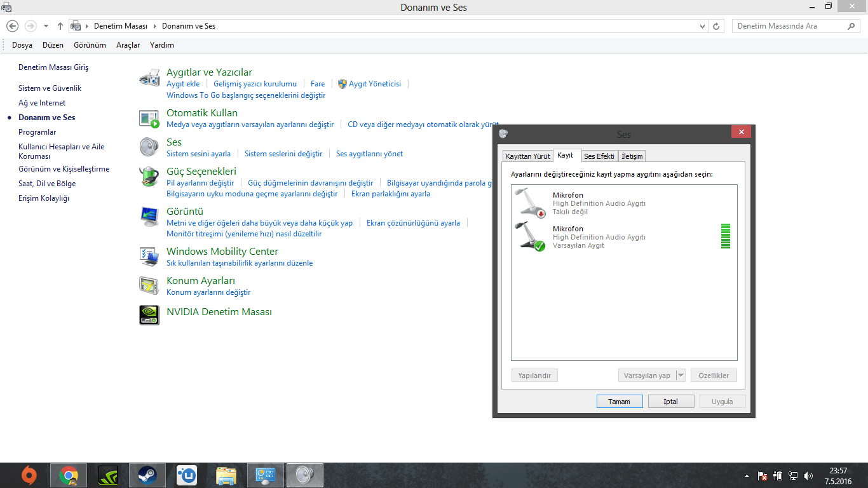Open the Varsayılan yap dropdown arrow
This screenshot has height=488, width=868.
pos(681,376)
